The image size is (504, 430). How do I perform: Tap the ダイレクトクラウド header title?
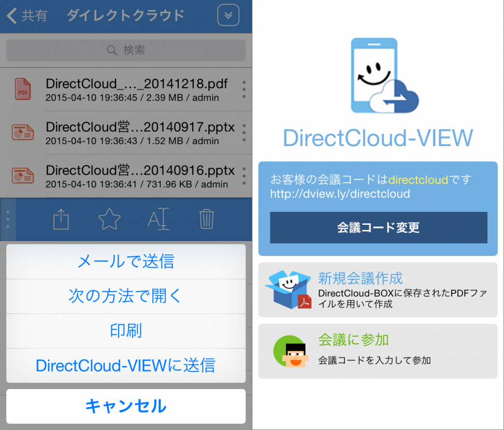[x=125, y=15]
